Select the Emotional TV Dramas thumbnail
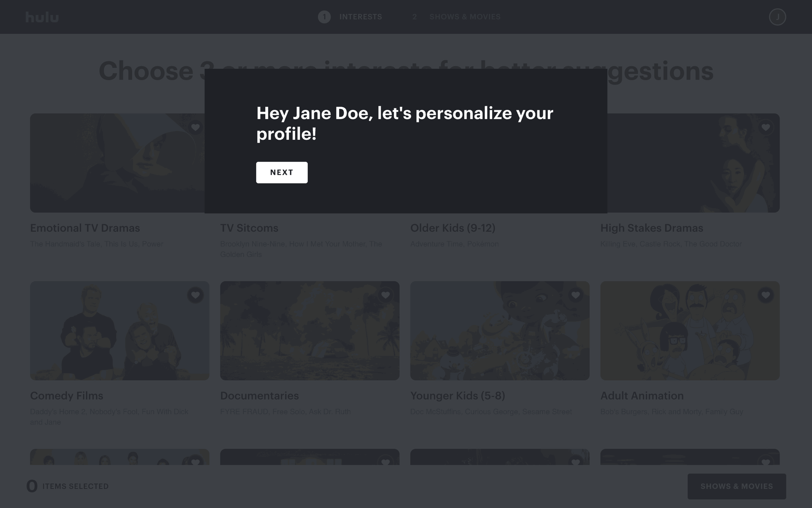The image size is (812, 508). (117, 163)
